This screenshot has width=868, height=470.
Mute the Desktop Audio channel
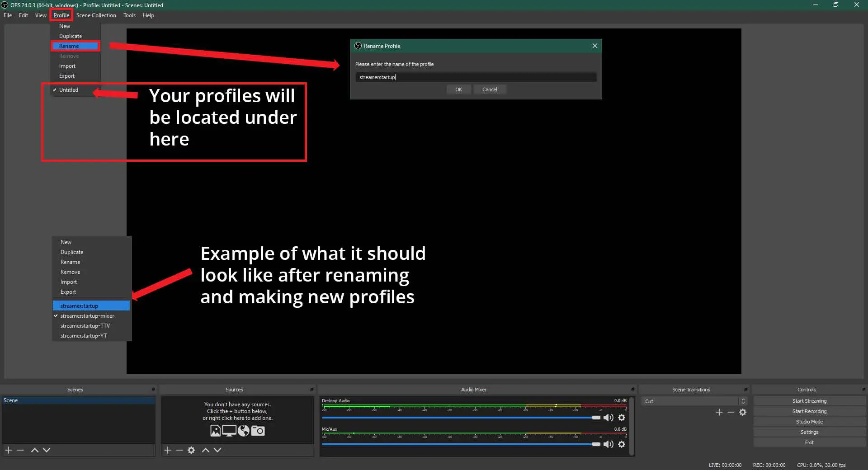click(x=609, y=418)
